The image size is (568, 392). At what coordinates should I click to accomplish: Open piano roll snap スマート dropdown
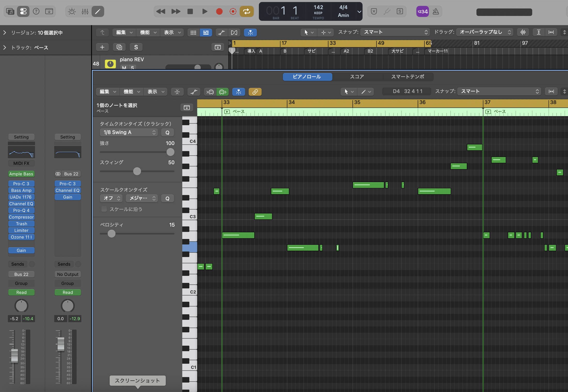499,92
